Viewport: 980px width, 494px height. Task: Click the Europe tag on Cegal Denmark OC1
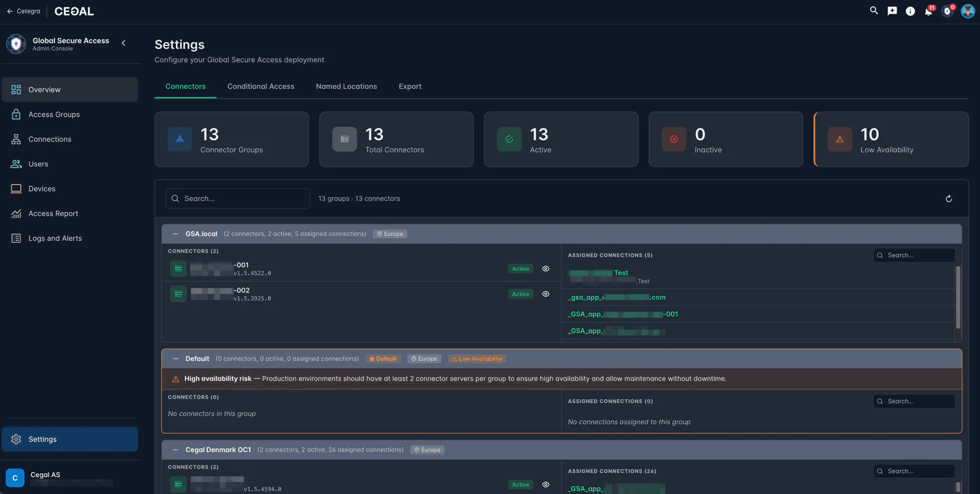point(427,450)
